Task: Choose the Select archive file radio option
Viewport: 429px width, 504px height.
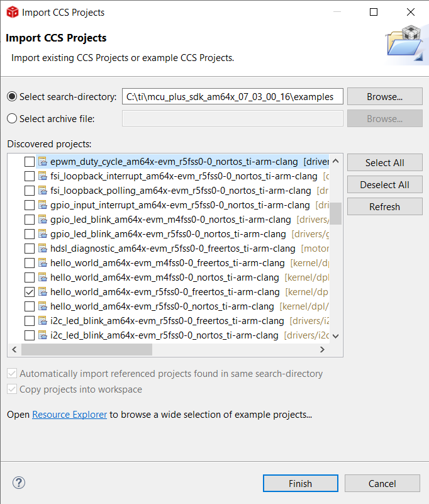Action: (x=12, y=118)
